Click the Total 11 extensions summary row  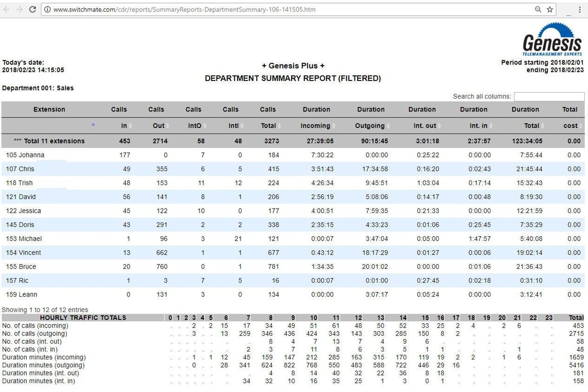point(293,141)
